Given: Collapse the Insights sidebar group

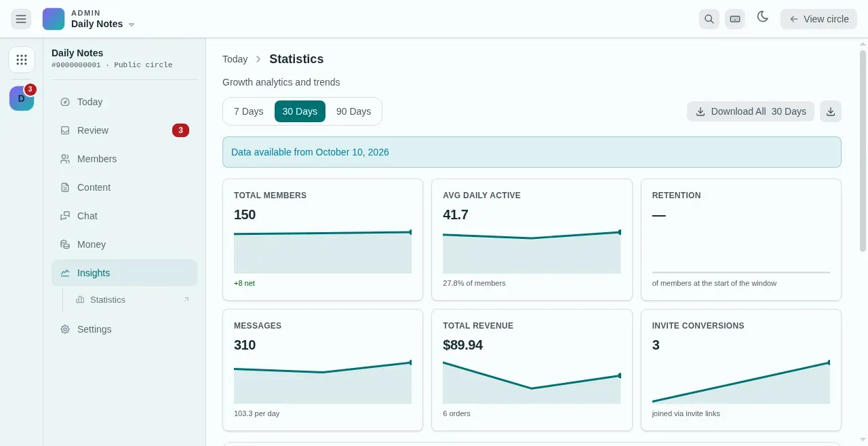Looking at the screenshot, I should pos(125,273).
